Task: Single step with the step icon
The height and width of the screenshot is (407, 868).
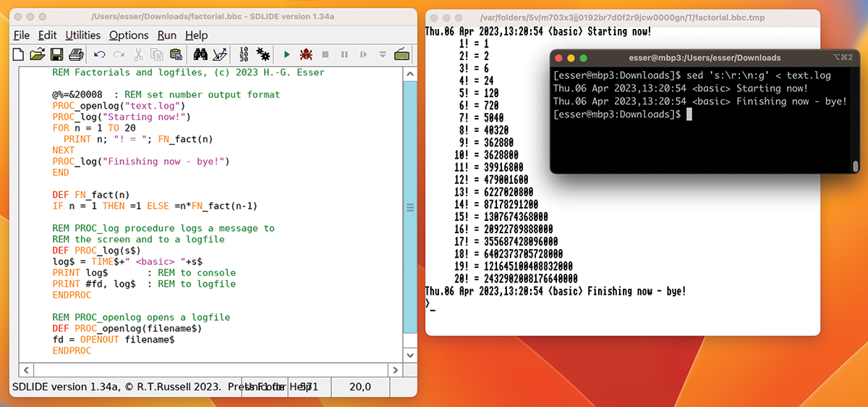Action: [x=363, y=54]
